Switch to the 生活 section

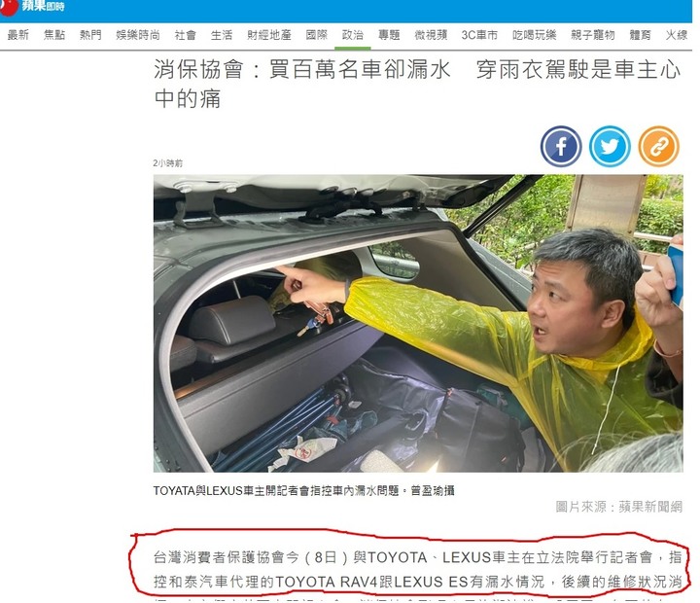(222, 35)
